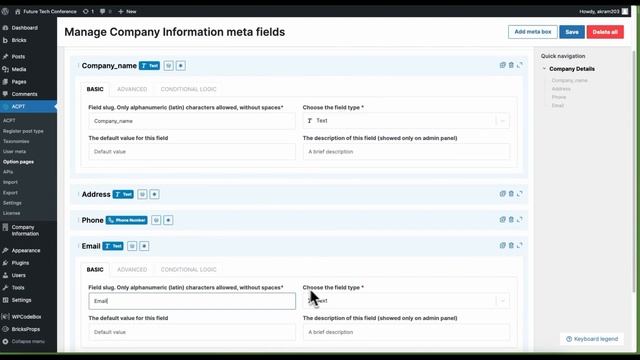Viewport: 640px width, 360px height.
Task: Toggle required star for Address
Action: pos(155,194)
